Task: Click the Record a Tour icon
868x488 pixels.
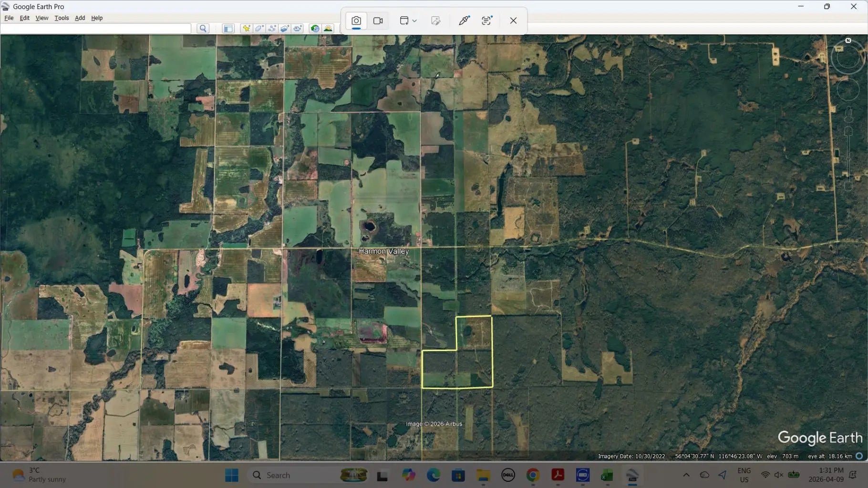Action: (x=298, y=29)
